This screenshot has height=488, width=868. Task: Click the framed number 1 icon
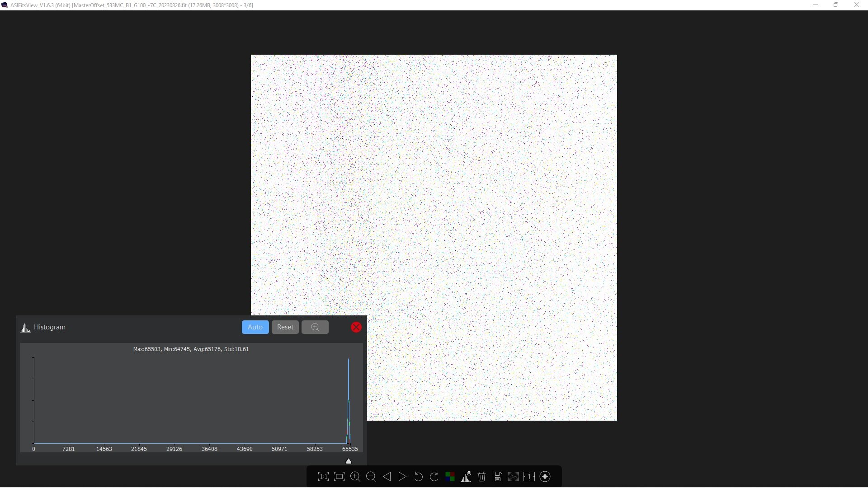coord(529,477)
